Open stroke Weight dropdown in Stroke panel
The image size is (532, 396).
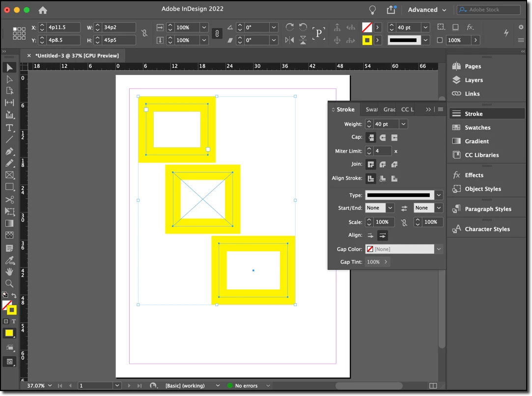(x=403, y=124)
